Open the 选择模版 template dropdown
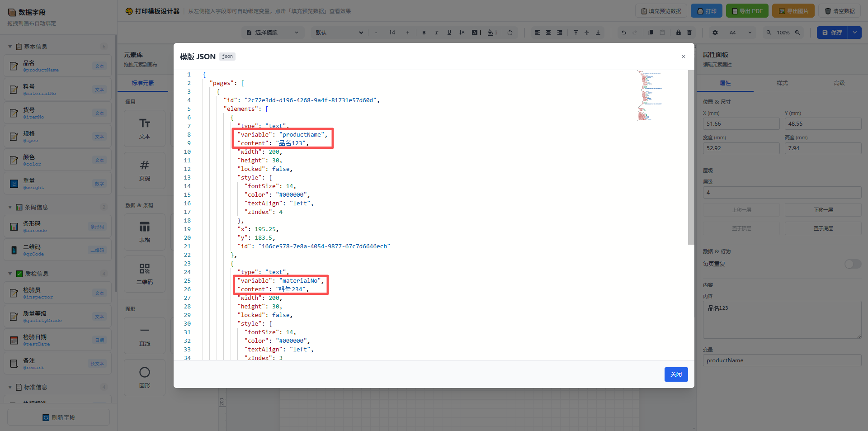 [x=273, y=33]
